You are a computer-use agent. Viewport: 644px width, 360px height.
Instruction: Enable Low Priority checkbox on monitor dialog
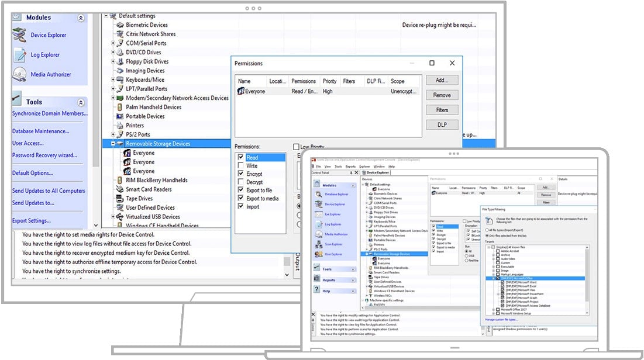(x=296, y=147)
